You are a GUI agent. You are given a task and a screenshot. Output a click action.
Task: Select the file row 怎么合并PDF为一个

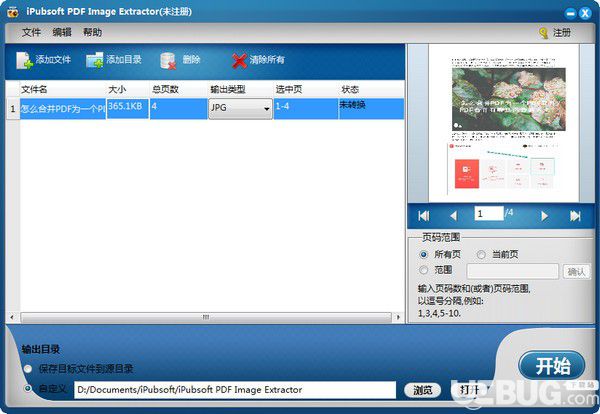63,109
